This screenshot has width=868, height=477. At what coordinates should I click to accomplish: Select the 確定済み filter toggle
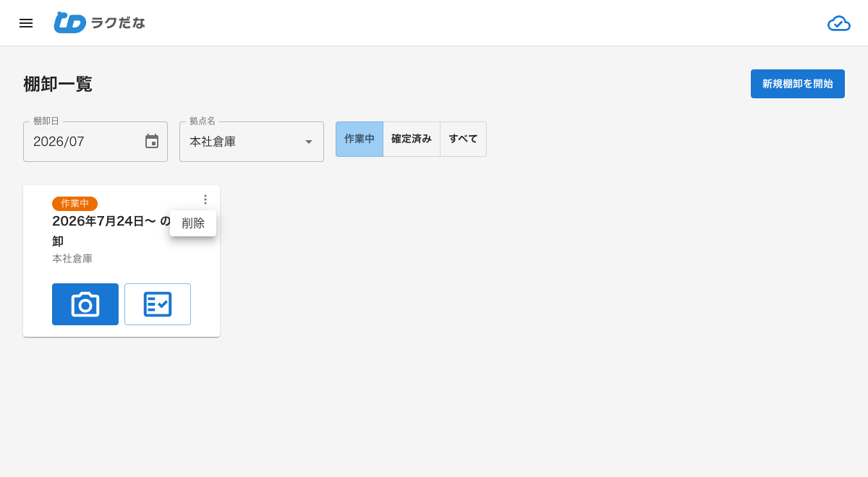(412, 139)
